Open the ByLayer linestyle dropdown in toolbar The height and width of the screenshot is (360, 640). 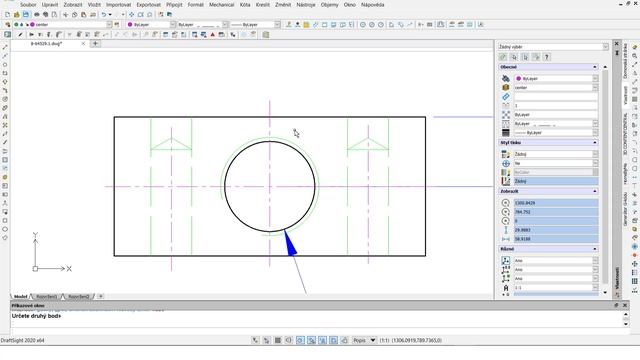[x=225, y=25]
